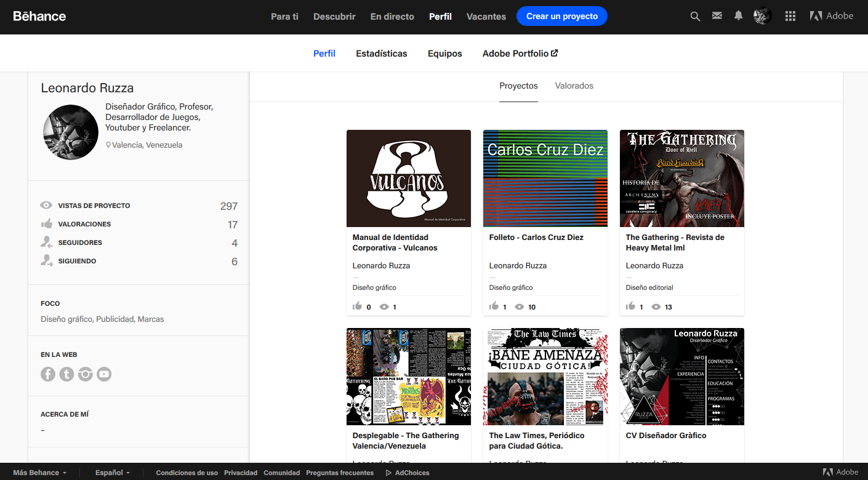Open the Carlos Cruz Diez project thumbnail
Screen dimensions: 868x480
click(x=545, y=178)
